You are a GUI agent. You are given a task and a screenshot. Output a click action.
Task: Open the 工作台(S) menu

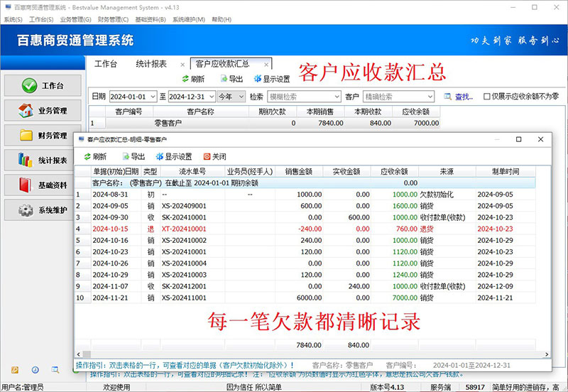coord(41,20)
